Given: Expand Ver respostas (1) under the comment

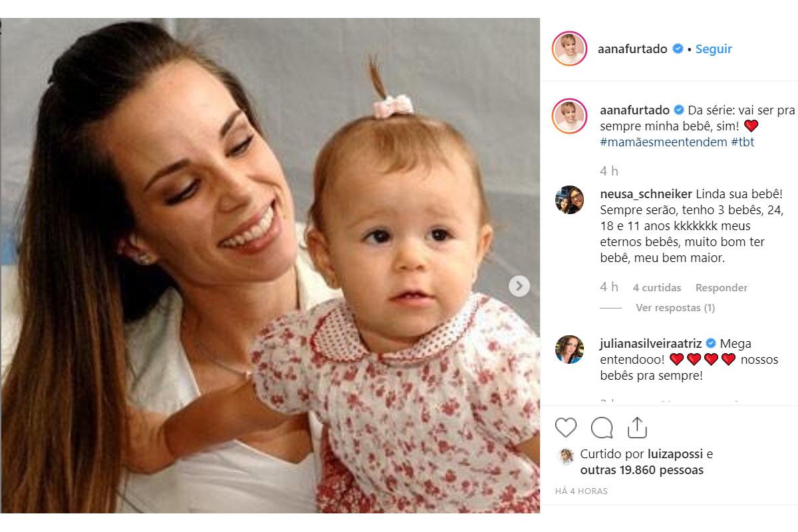Looking at the screenshot, I should pos(676,308).
